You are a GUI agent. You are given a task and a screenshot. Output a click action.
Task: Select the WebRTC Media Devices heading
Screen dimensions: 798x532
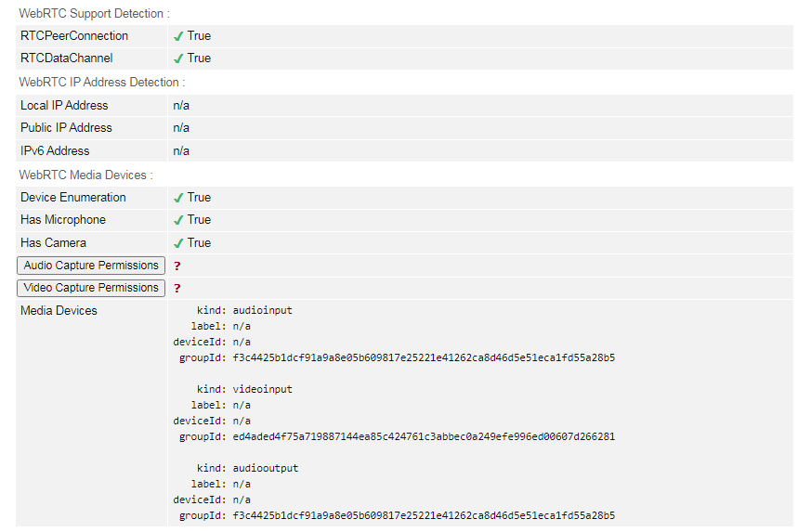(85, 175)
